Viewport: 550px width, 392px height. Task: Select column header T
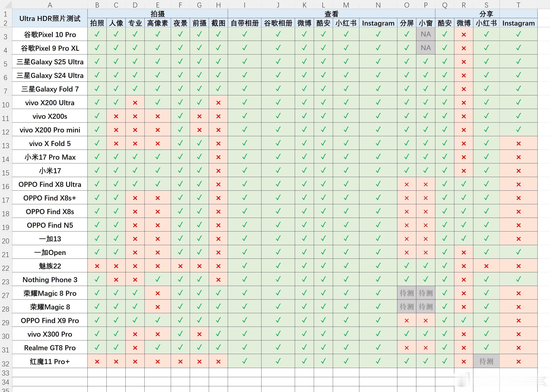point(518,5)
